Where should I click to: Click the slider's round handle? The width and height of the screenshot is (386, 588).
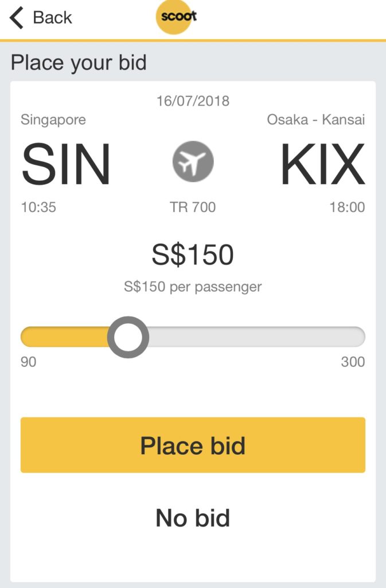(x=128, y=337)
